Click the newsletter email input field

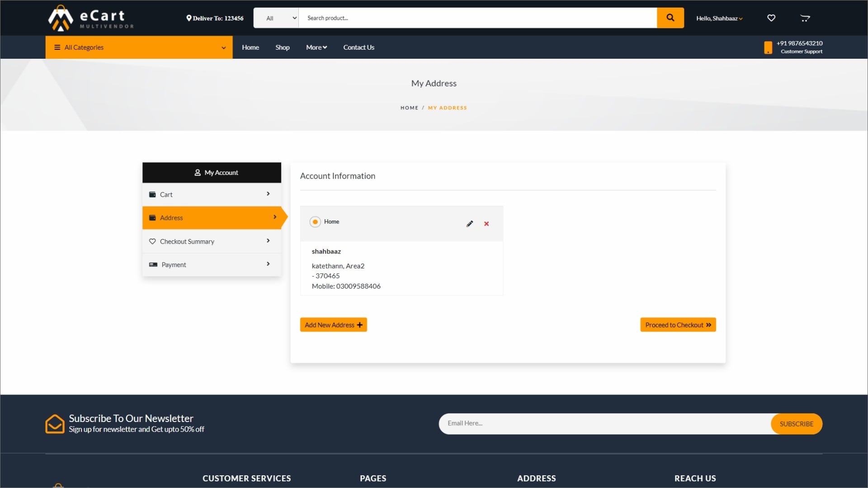(x=605, y=423)
